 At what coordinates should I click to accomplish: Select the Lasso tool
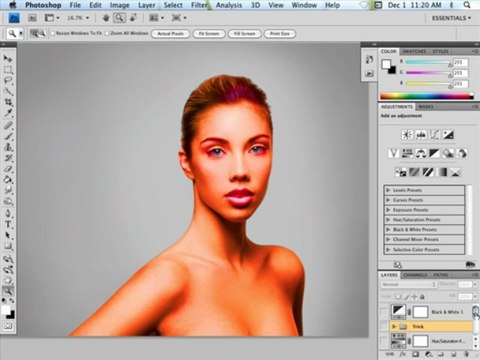pos(8,81)
